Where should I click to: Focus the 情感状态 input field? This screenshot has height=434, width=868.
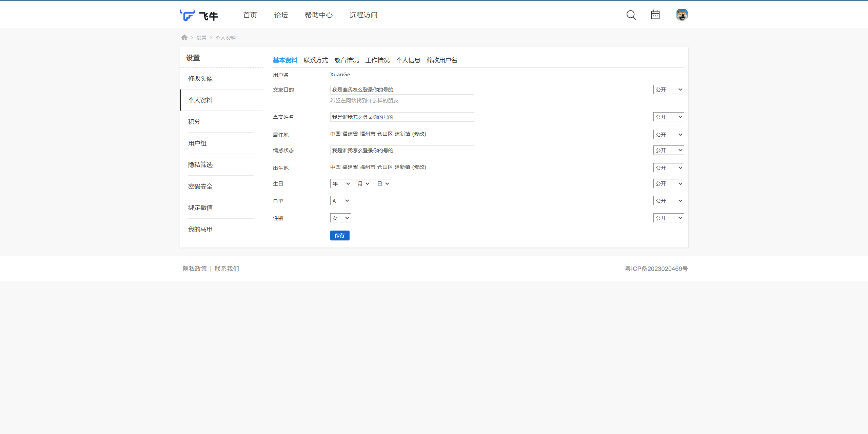coord(402,150)
